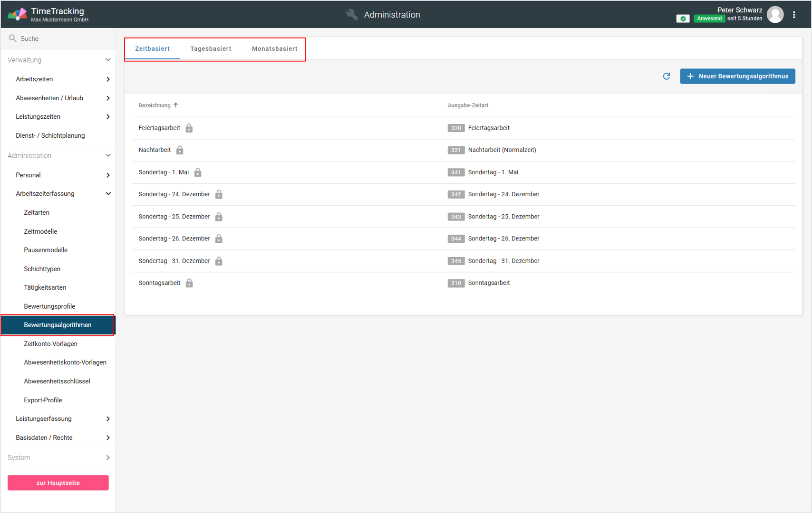The width and height of the screenshot is (812, 513).
Task: Open the three-dot user menu
Action: (x=794, y=15)
